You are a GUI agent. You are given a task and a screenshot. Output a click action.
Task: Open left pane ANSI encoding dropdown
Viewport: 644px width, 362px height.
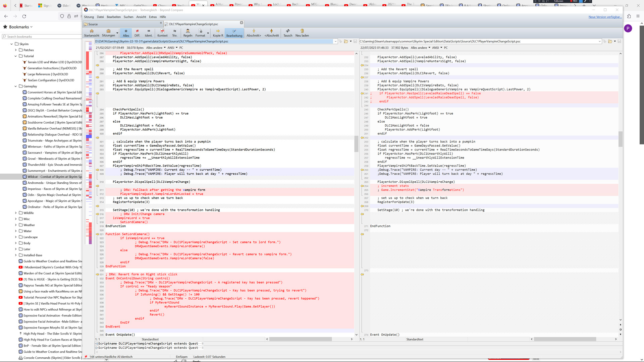173,48
